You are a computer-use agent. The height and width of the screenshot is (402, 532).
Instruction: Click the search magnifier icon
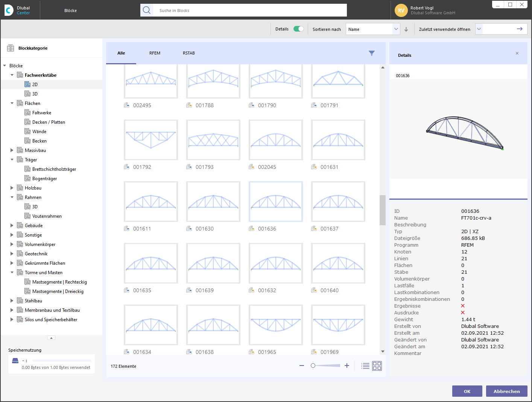coord(147,10)
